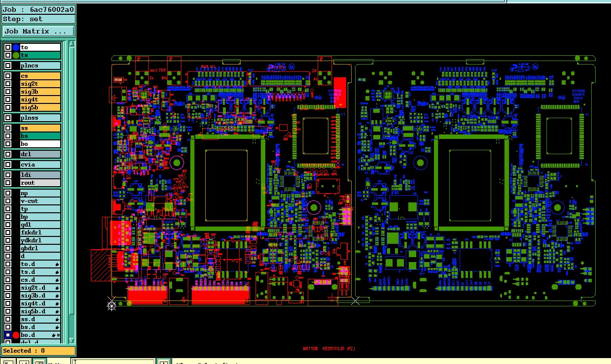The height and width of the screenshot is (364, 611).
Task: Enable the rout layer checkbox
Action: point(8,183)
